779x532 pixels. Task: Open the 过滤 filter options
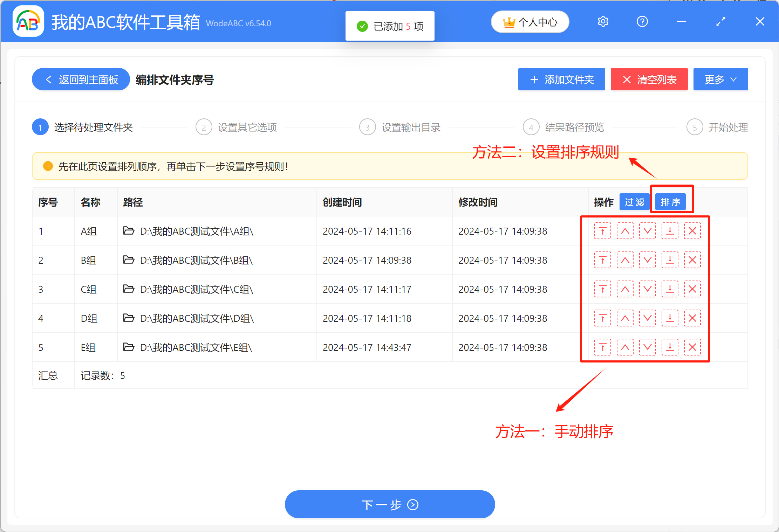(634, 202)
